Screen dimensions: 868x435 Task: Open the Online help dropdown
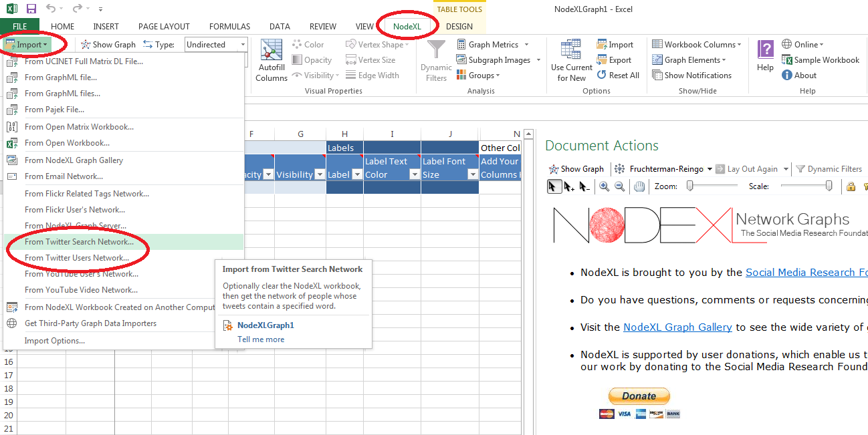click(x=803, y=45)
